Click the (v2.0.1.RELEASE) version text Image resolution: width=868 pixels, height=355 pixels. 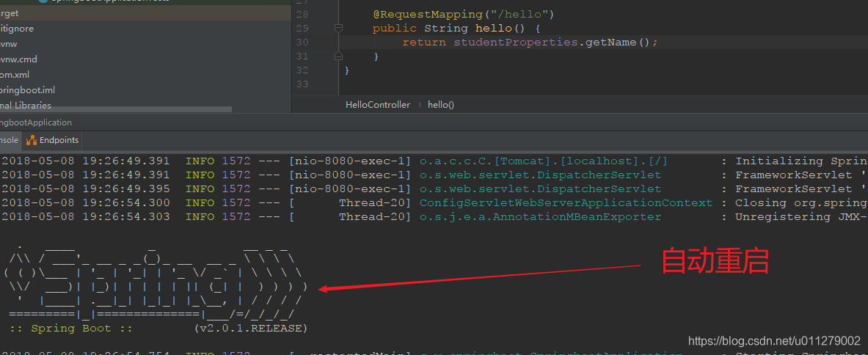[251, 329]
